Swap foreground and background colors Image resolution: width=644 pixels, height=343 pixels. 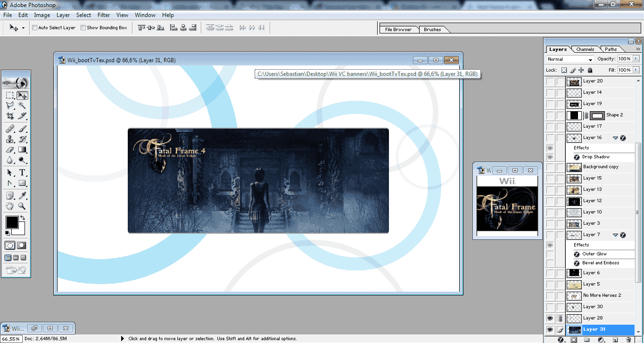click(22, 219)
